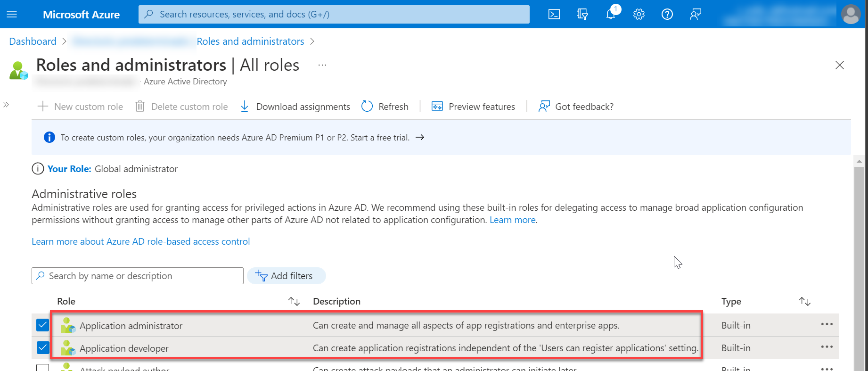Viewport: 868px width, 371px height.
Task: Uncheck Application developer checkbox
Action: 42,347
